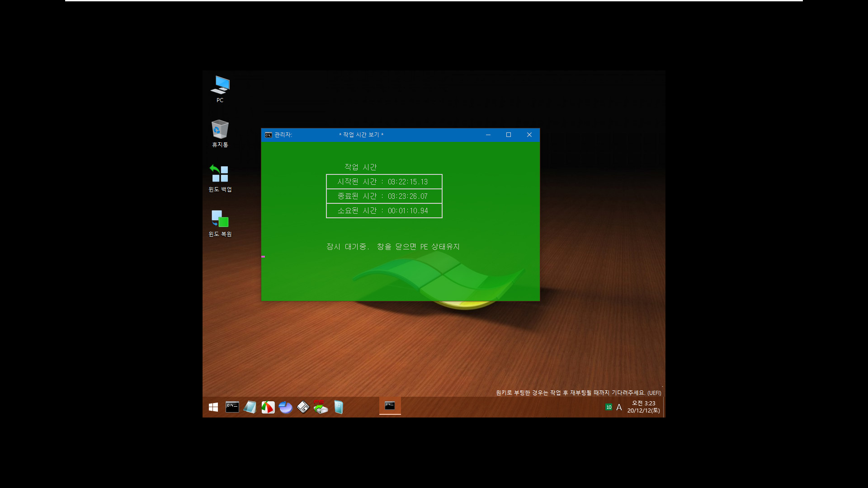Toggle the A input language indicator
The height and width of the screenshot is (488, 868).
(619, 407)
